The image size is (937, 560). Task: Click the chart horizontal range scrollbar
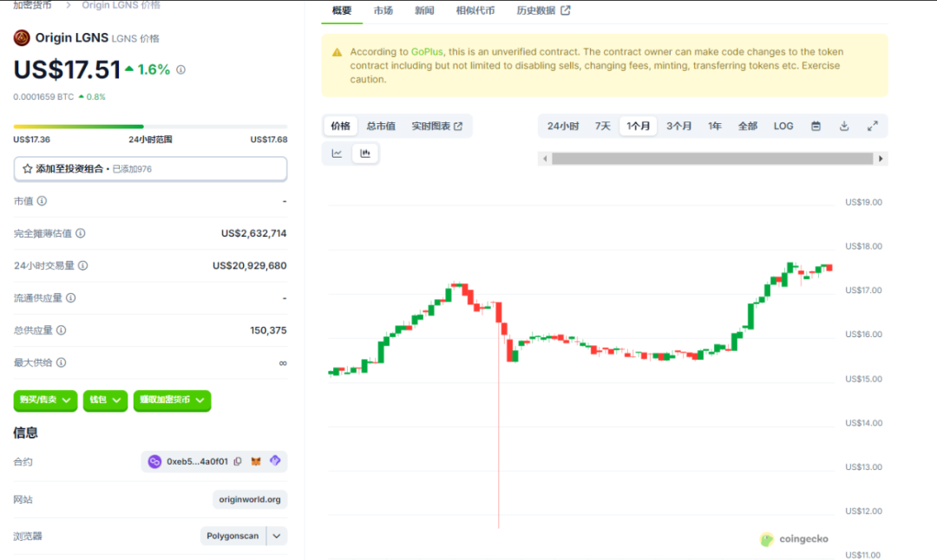point(711,159)
